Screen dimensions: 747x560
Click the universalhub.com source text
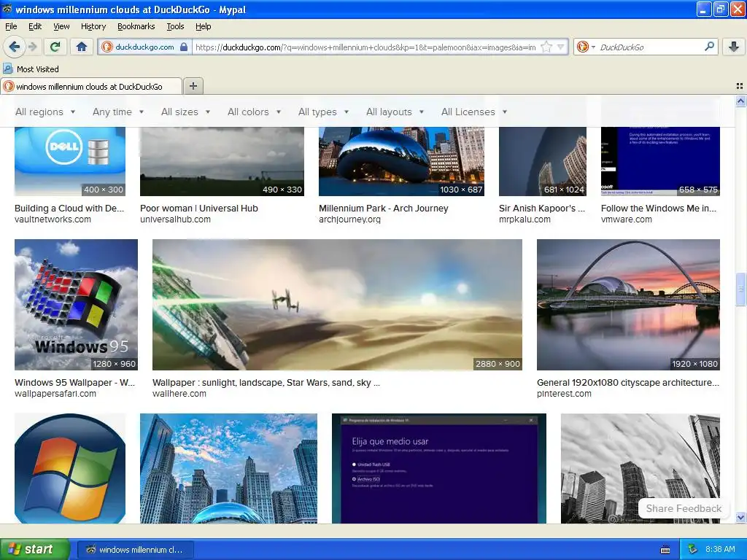tap(175, 219)
